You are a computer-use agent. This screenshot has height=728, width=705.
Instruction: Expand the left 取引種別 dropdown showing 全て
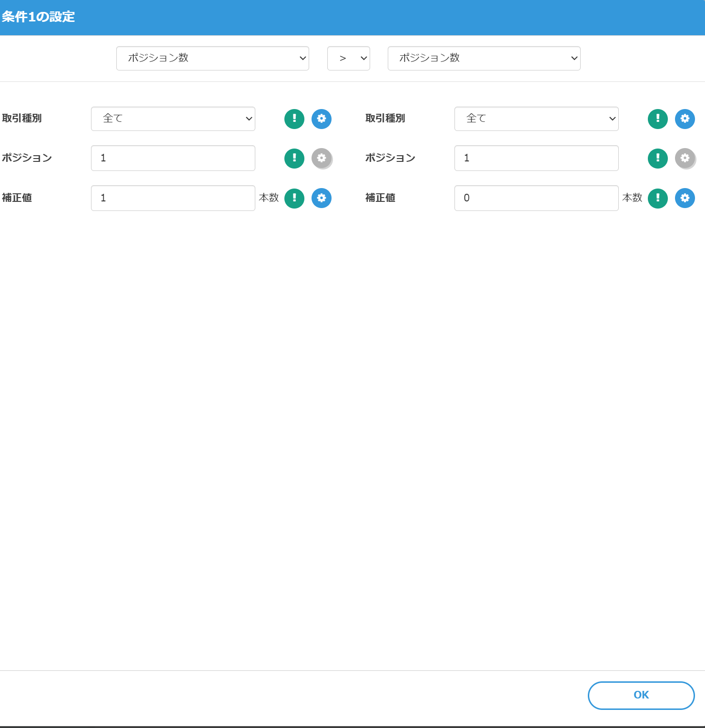(x=173, y=119)
